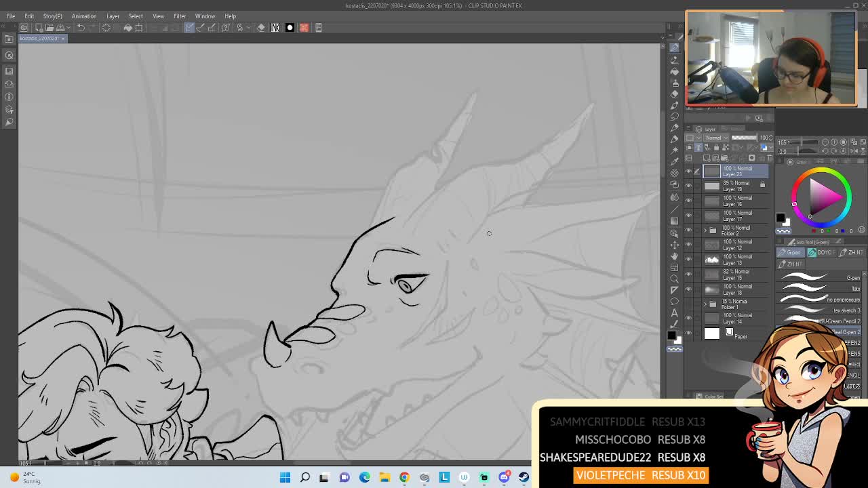The height and width of the screenshot is (488, 868).
Task: Hide Layer 17 with eye icon
Action: pos(688,216)
